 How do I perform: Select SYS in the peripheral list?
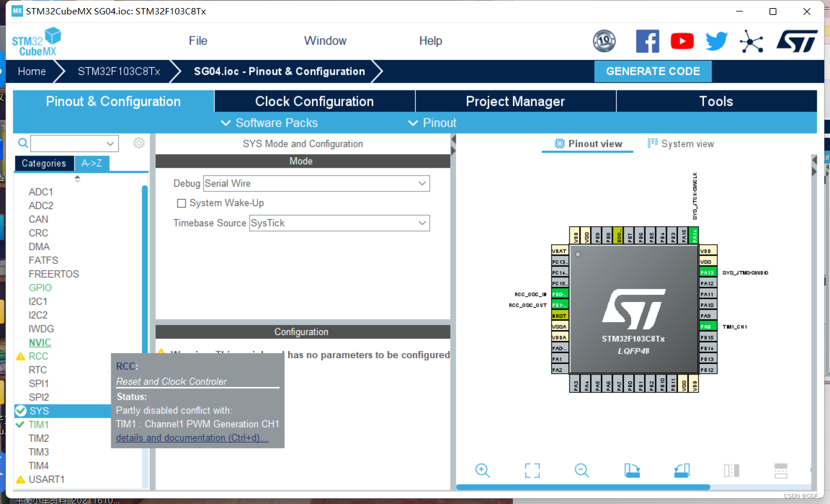[39, 411]
